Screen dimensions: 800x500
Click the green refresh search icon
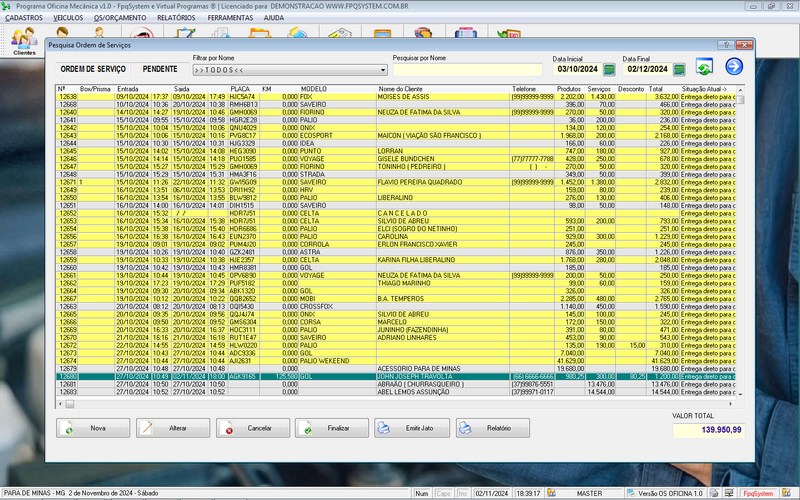tap(706, 67)
